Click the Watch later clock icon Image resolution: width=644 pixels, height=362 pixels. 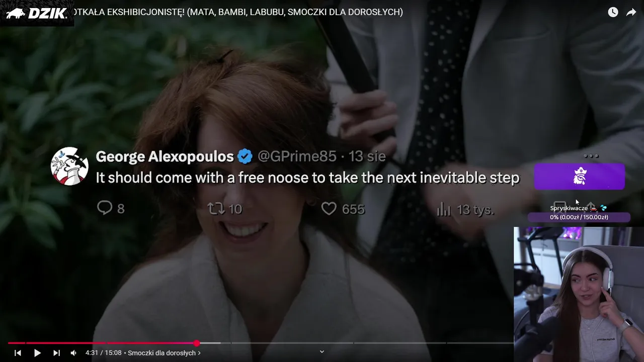(x=613, y=12)
